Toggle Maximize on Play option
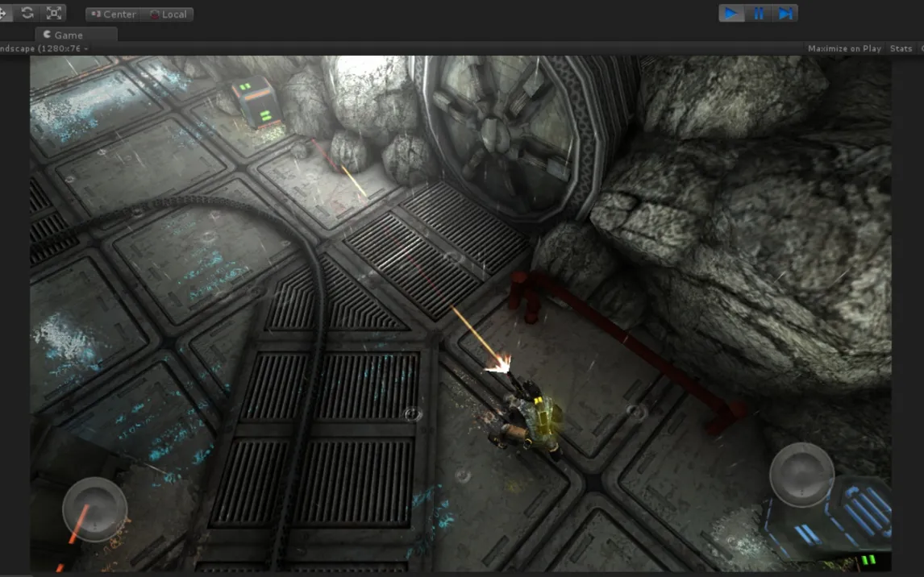 point(843,48)
